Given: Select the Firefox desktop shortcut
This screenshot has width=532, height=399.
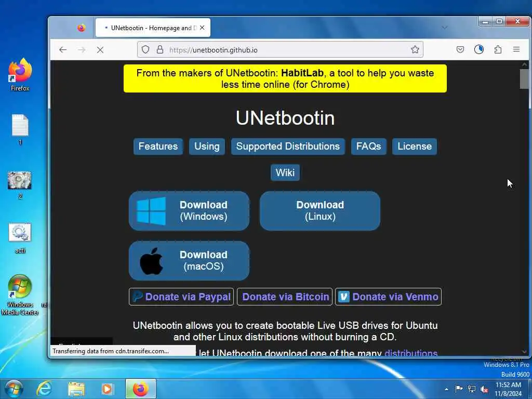Looking at the screenshot, I should [20, 75].
